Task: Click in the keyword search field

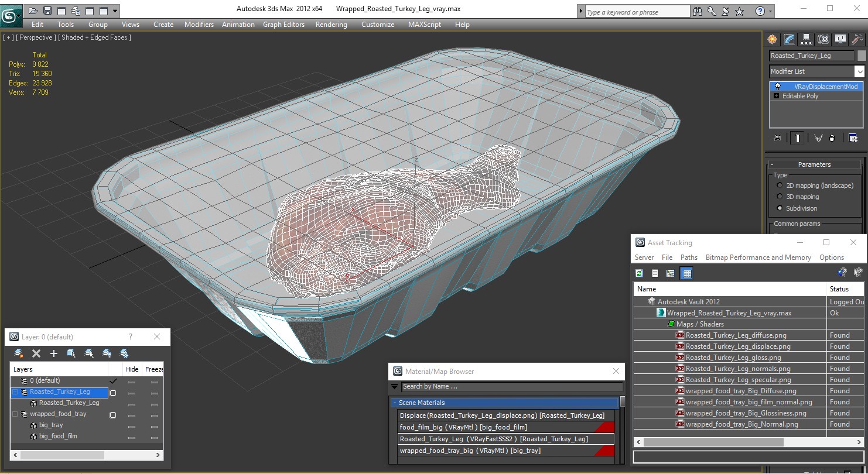Action: pos(637,12)
